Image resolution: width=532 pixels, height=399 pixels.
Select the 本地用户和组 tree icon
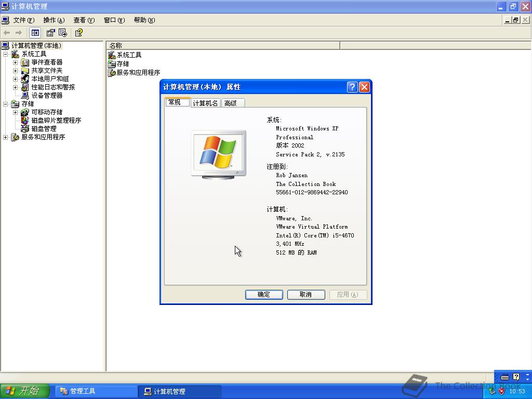coord(25,79)
